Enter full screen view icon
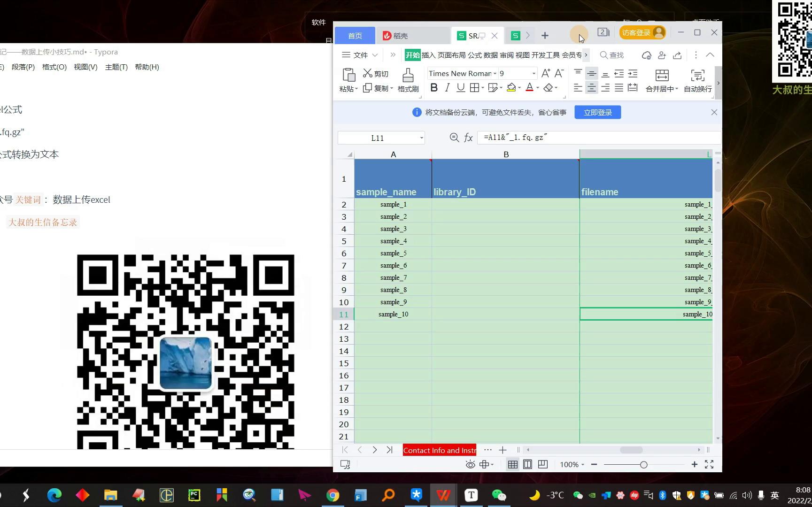812x507 pixels. (709, 464)
